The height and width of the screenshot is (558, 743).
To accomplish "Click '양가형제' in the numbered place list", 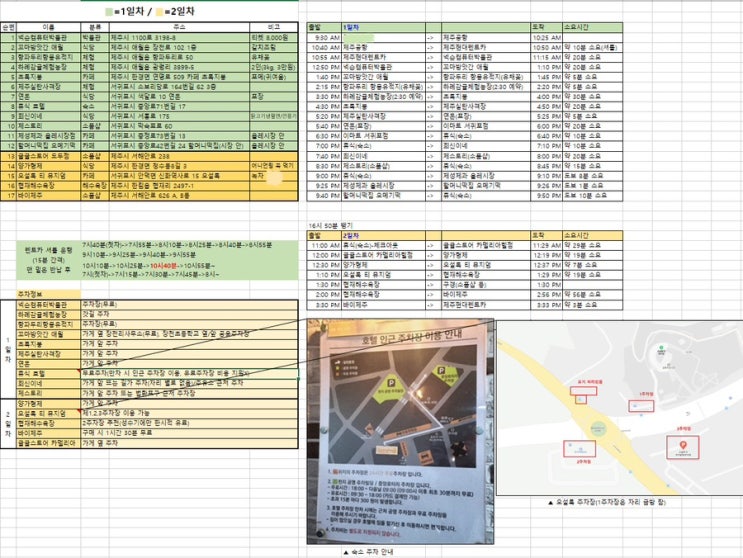I will [48, 166].
